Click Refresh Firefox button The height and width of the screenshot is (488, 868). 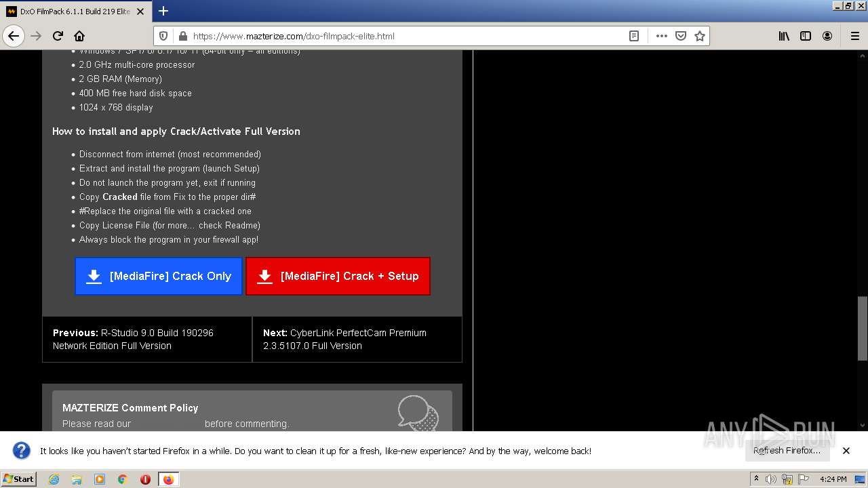[x=787, y=450]
